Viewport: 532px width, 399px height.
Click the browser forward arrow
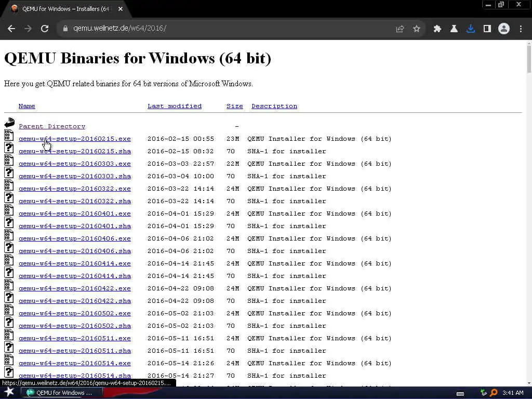tap(28, 29)
